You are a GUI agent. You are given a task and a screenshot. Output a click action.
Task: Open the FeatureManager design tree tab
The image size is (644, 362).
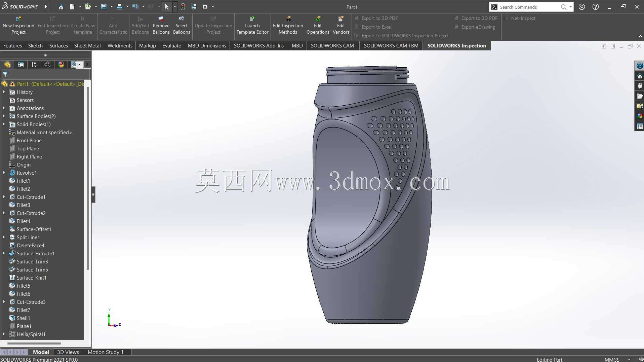pos(7,65)
